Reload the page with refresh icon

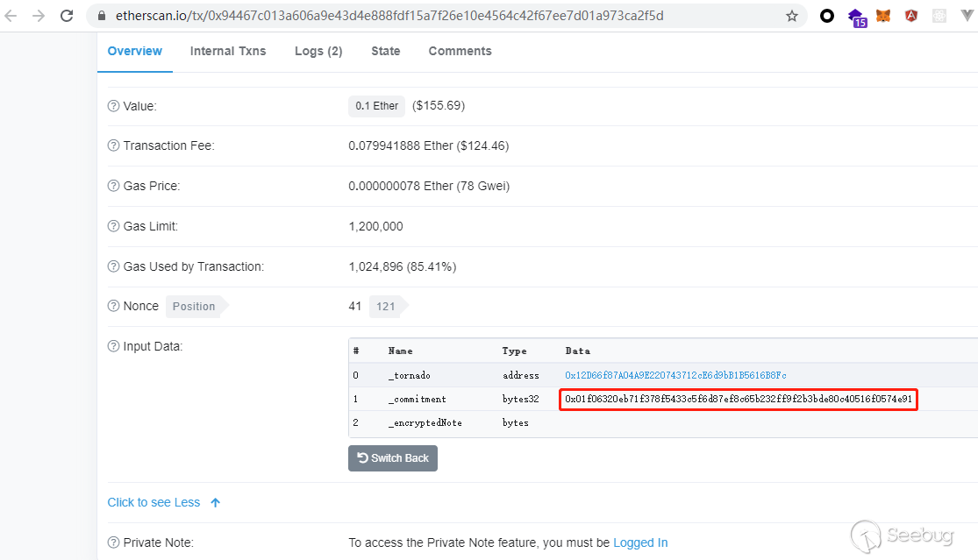point(67,16)
